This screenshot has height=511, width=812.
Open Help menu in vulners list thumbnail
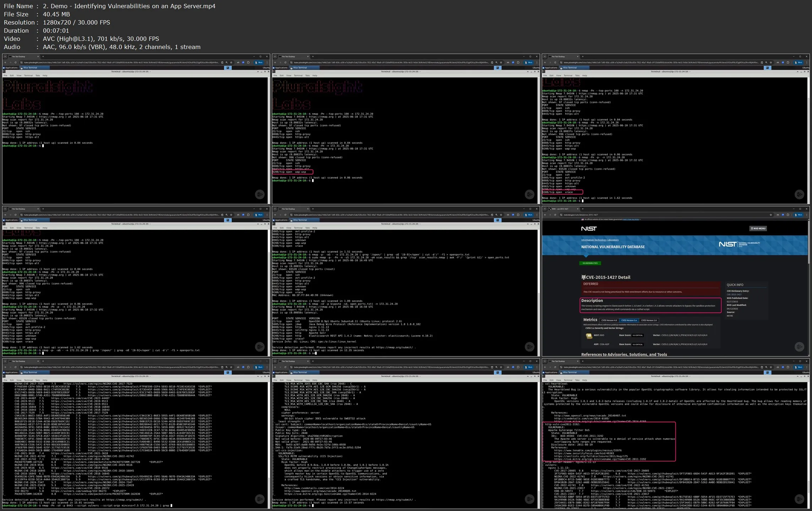point(45,380)
